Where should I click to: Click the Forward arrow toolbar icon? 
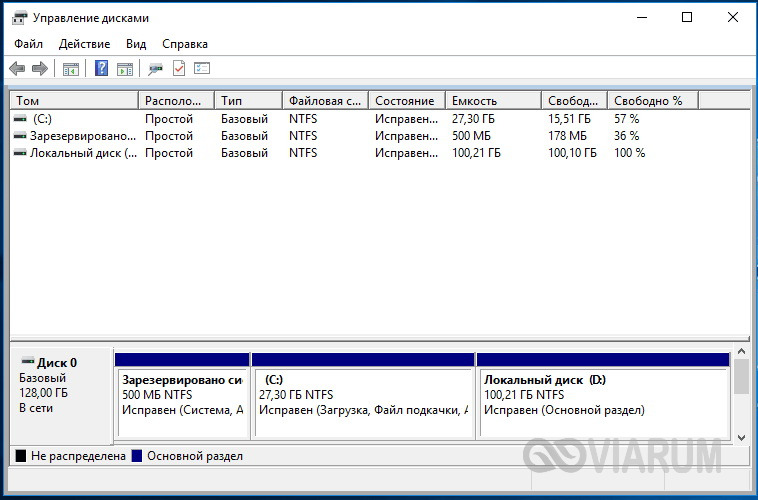pos(40,69)
